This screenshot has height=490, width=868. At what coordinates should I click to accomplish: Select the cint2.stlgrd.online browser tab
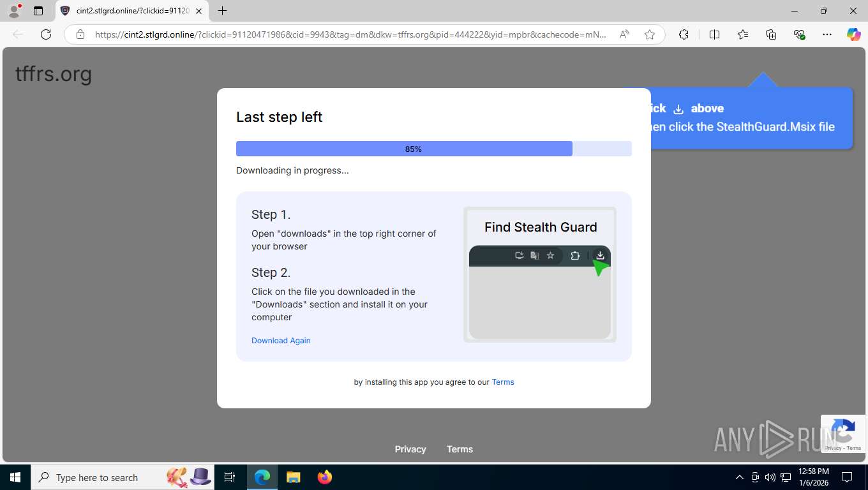131,11
